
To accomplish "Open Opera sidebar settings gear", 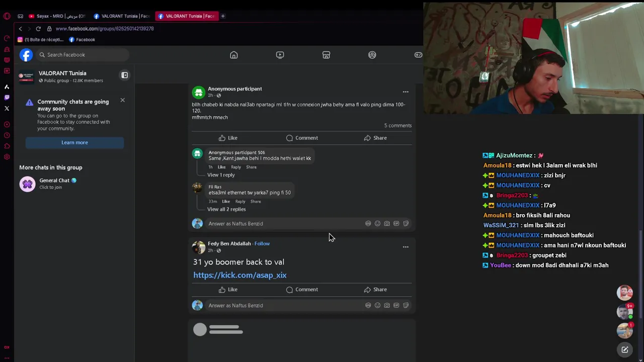I will (7, 157).
